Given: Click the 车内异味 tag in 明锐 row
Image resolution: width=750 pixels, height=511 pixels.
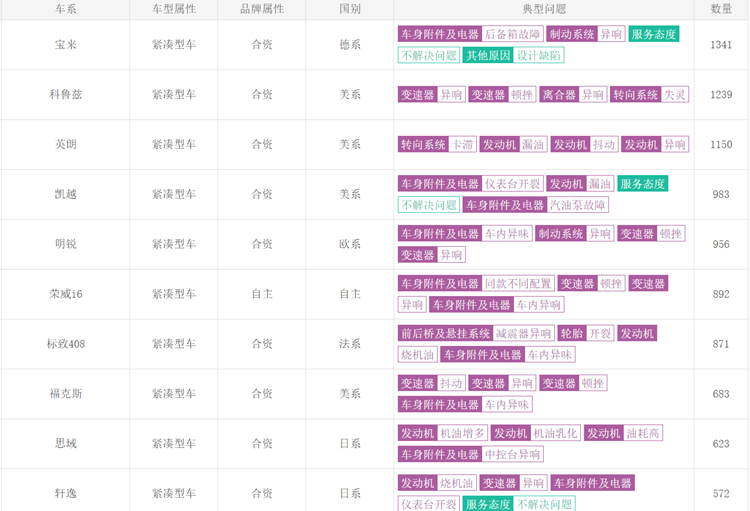Looking at the screenshot, I should tap(507, 233).
